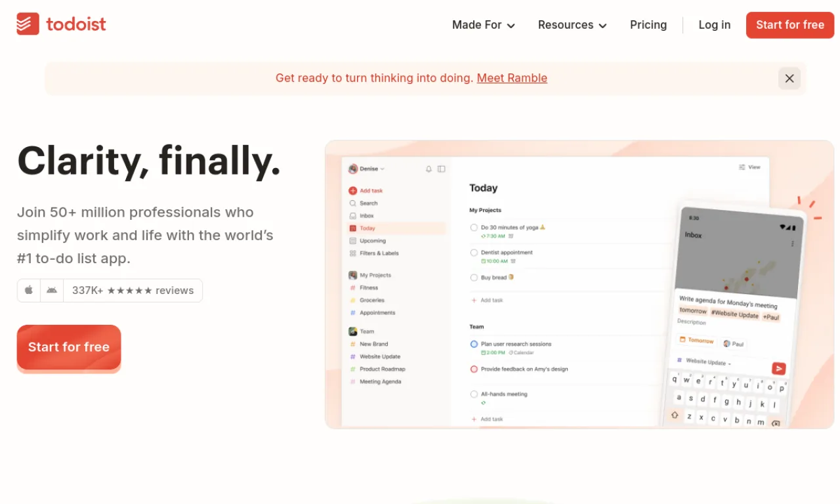Viewport: 840px width, 504px height.
Task: Click the Groceries project hash icon
Action: pos(353,300)
